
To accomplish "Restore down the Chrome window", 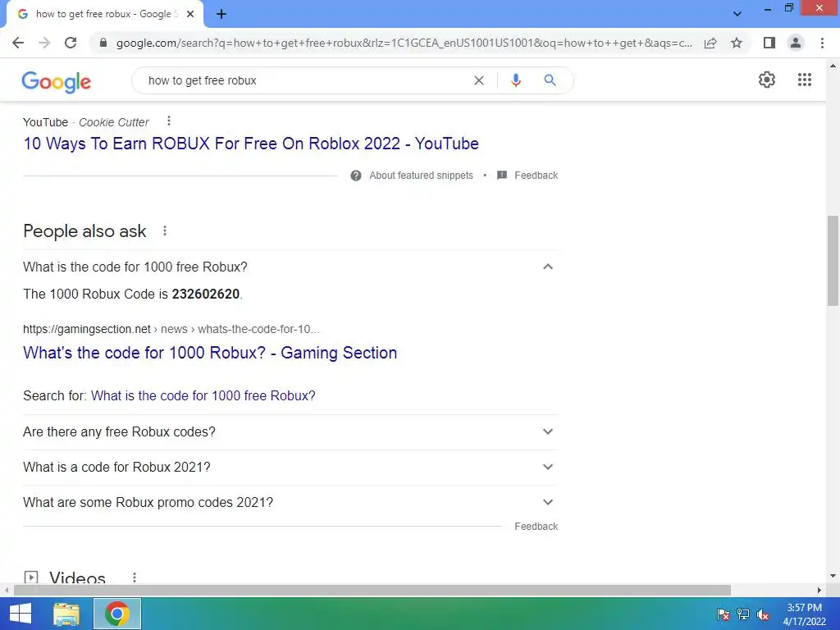I will [788, 8].
